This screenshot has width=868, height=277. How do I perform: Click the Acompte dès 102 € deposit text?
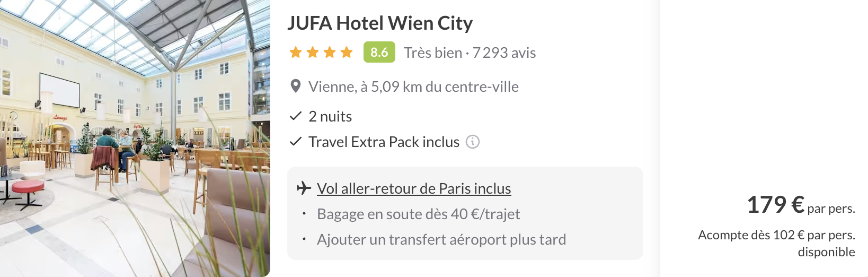776,235
